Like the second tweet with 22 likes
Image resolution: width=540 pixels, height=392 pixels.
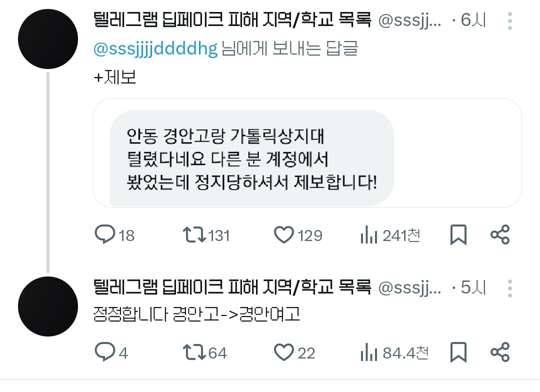point(284,352)
